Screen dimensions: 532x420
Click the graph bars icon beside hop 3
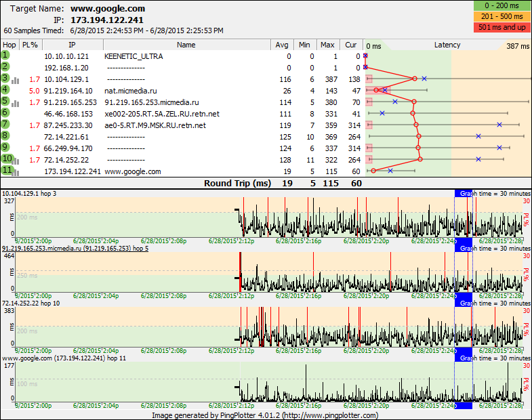pyautogui.click(x=15, y=80)
